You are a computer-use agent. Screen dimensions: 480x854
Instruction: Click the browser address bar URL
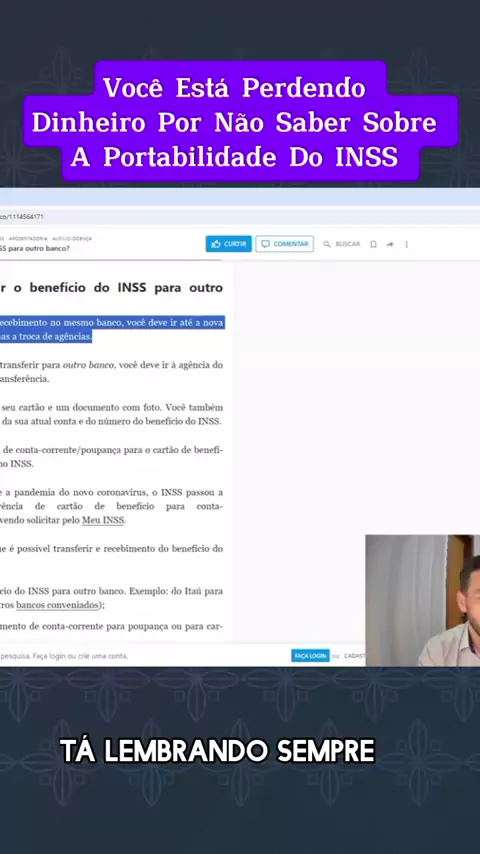coord(22,217)
